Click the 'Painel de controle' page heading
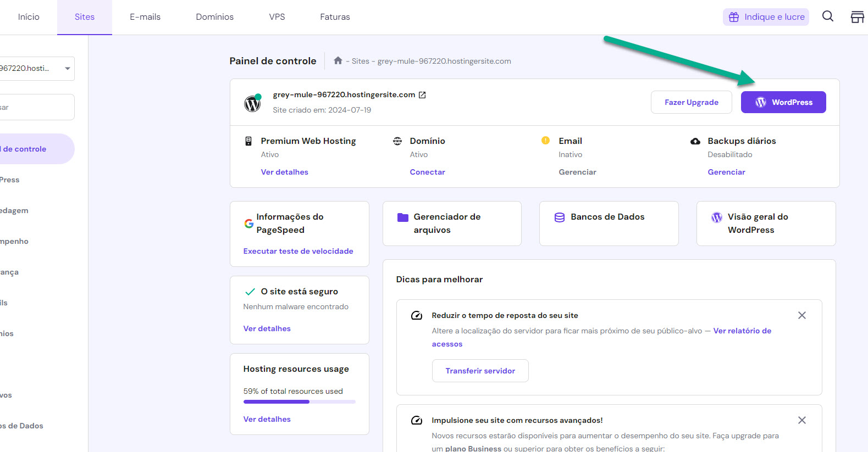 [273, 61]
